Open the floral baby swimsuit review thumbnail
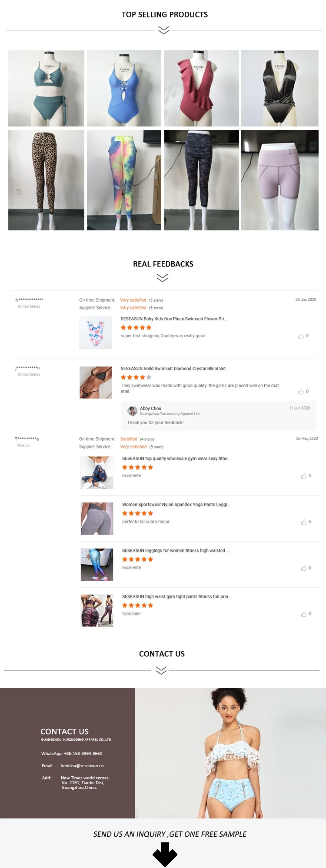This screenshot has height=868, width=326. point(96,333)
